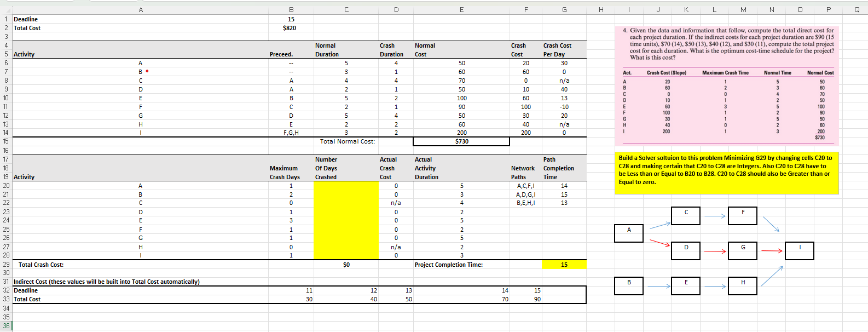Select the 'Crash Cost Per Day' heading cell
The width and height of the screenshot is (868, 332).
(558, 50)
